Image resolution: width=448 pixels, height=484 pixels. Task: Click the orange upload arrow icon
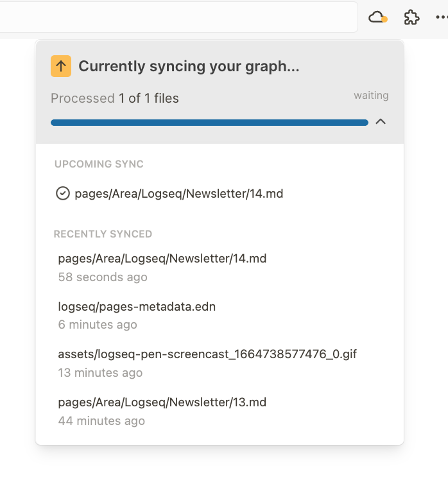pos(61,66)
